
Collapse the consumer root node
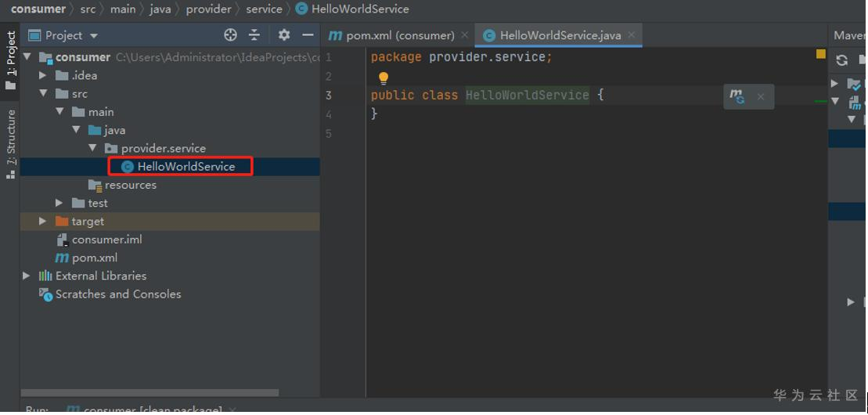(x=27, y=57)
